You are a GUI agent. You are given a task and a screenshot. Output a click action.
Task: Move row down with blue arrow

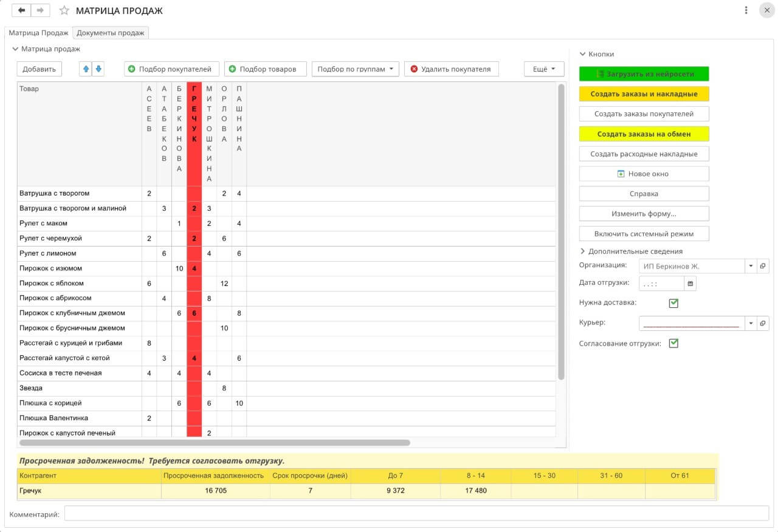(98, 69)
